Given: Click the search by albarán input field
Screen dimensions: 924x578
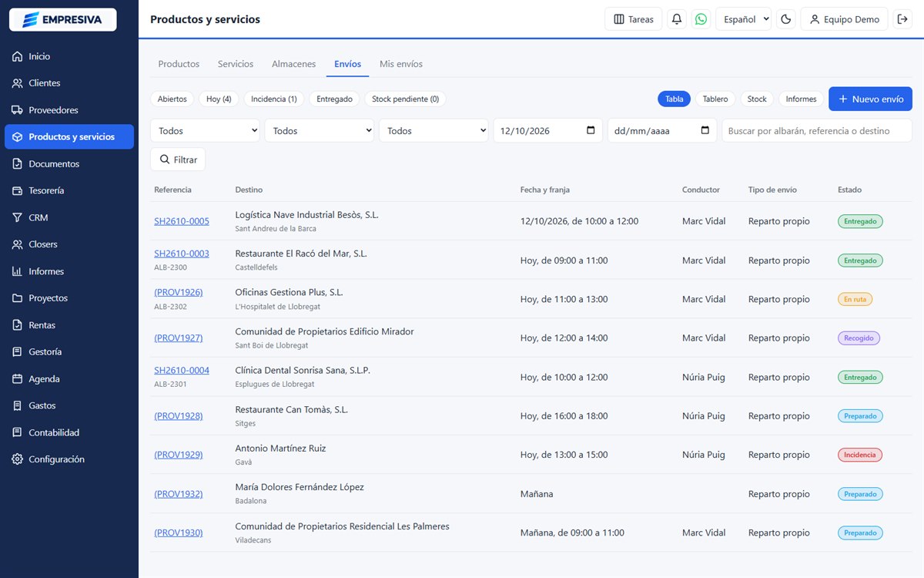Looking at the screenshot, I should click(817, 131).
